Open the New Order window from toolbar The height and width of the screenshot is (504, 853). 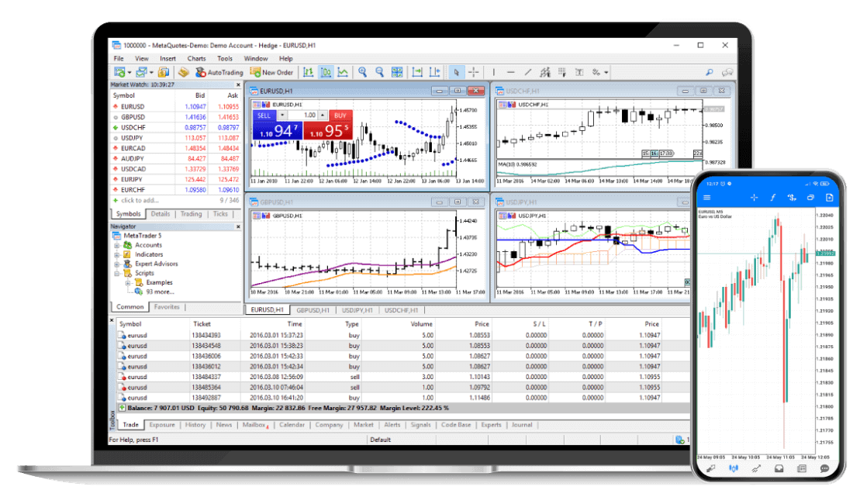click(x=271, y=72)
